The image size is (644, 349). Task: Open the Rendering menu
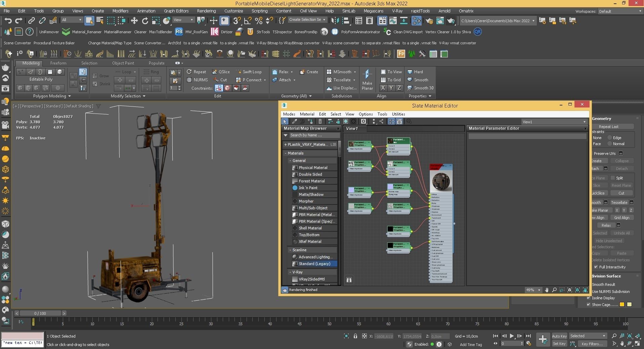click(206, 11)
